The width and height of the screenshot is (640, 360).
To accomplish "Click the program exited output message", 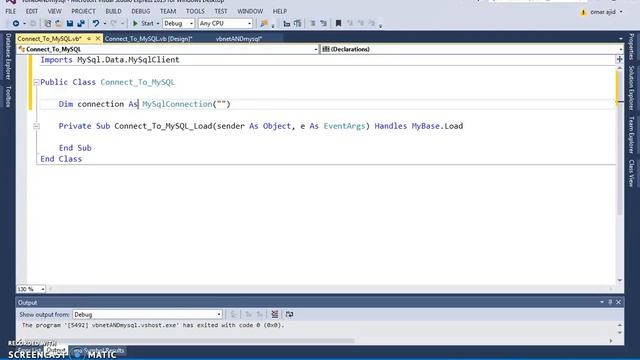I will 153,325.
